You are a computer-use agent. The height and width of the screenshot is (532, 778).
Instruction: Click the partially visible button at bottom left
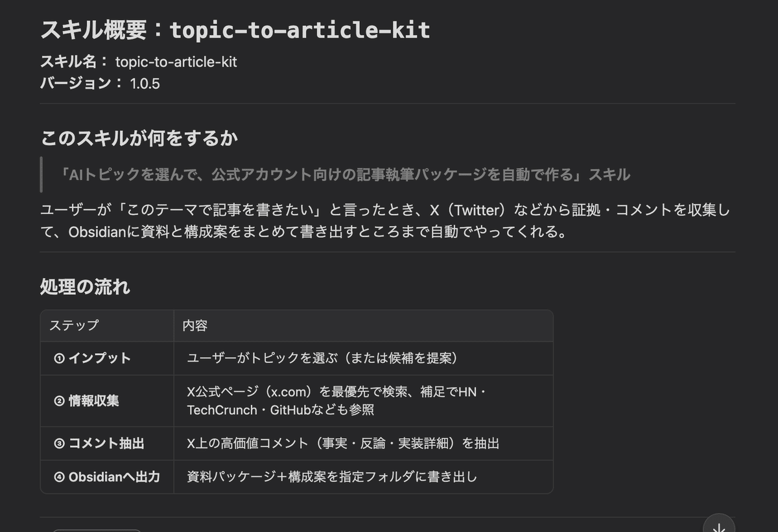coord(96,529)
